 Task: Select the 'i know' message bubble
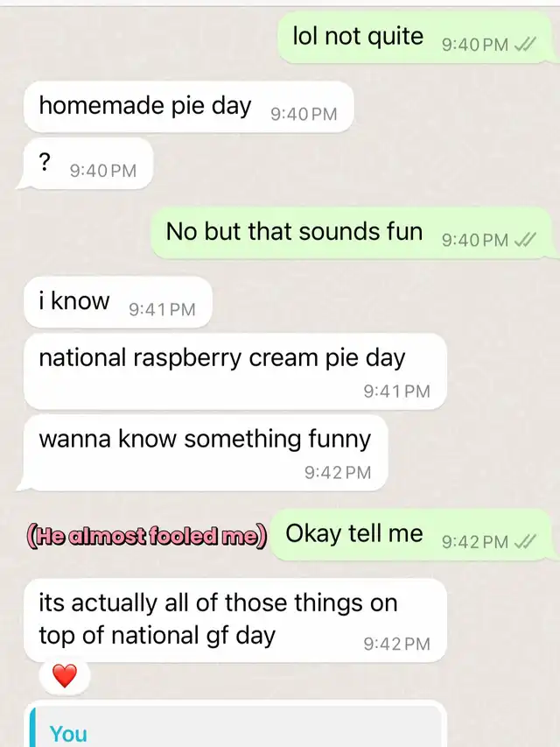tap(117, 302)
